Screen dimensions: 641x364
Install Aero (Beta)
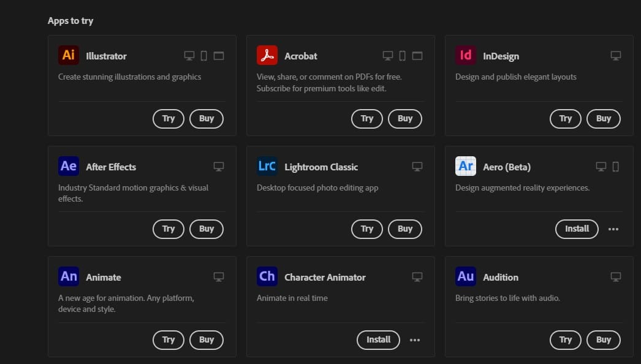pyautogui.click(x=577, y=229)
